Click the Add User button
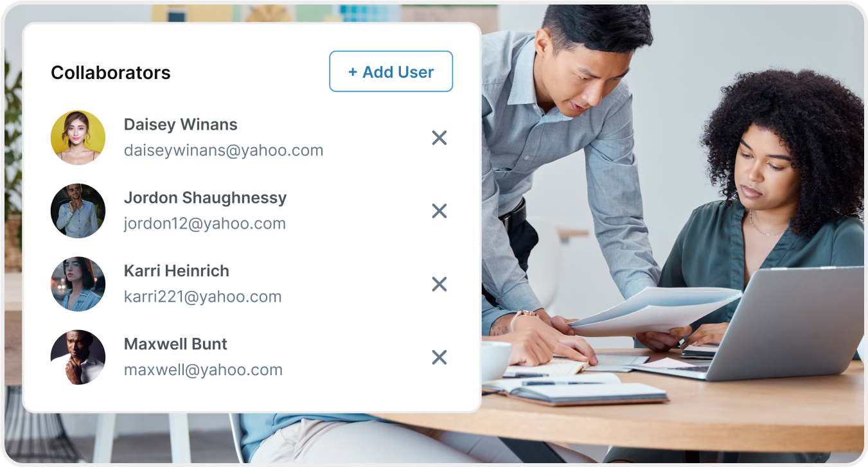This screenshot has height=467, width=868. (391, 71)
